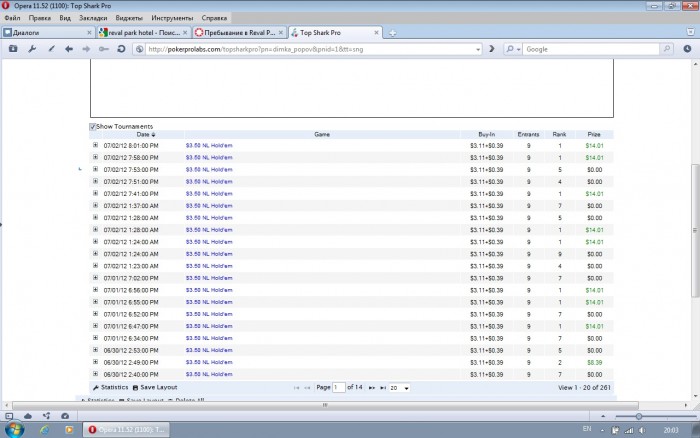Screen dimensions: 700x438
Task: Open the media player taskbar icon
Action: pyautogui.click(x=69, y=430)
